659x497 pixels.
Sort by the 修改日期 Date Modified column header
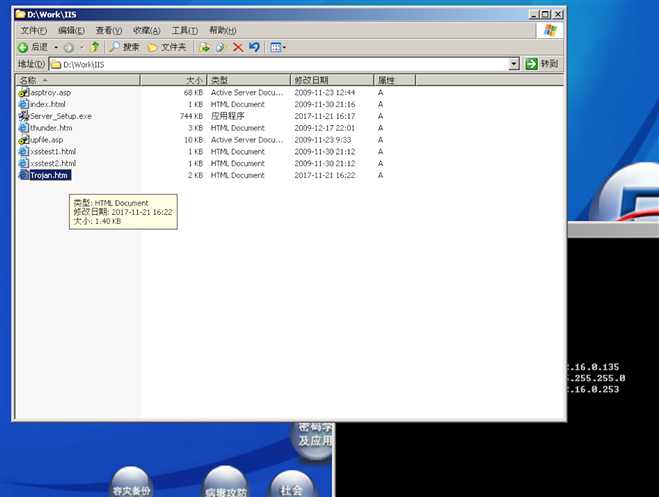332,80
